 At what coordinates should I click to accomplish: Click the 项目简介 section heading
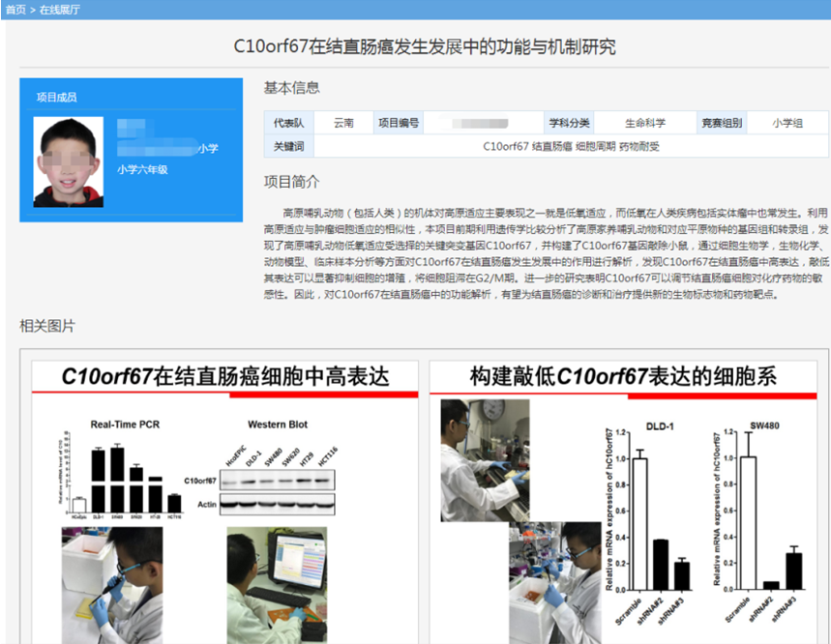click(291, 182)
